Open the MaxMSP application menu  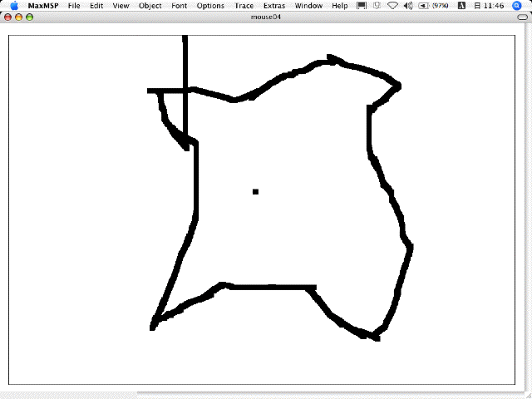point(43,6)
